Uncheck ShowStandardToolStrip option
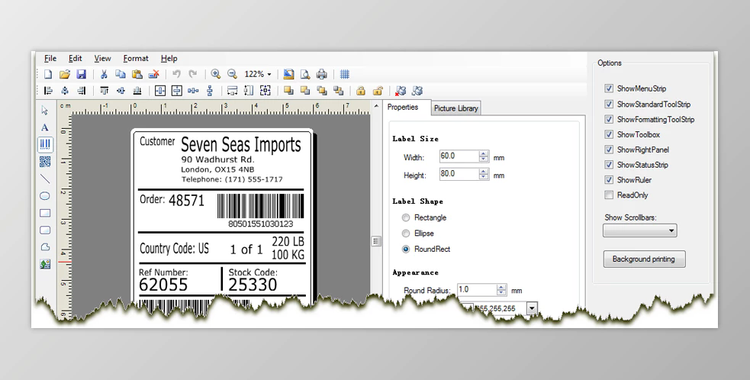This screenshot has width=750, height=380. [608, 104]
